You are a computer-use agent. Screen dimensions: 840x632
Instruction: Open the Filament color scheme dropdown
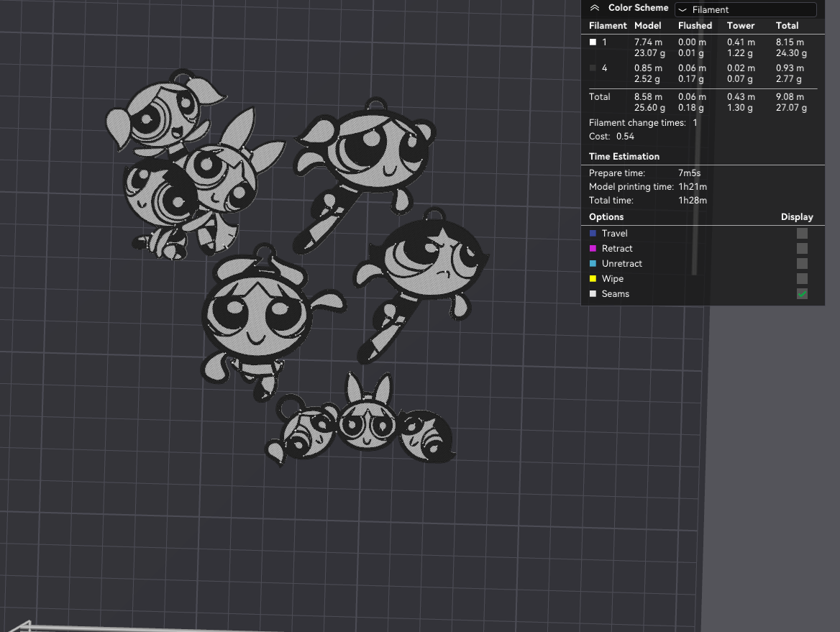click(x=745, y=9)
